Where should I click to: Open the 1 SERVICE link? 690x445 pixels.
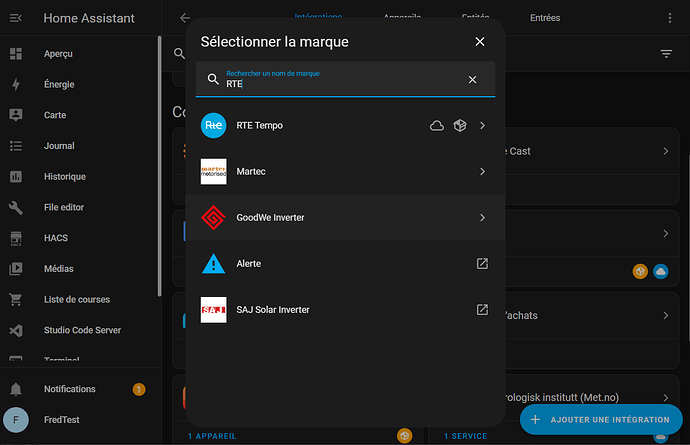click(466, 436)
